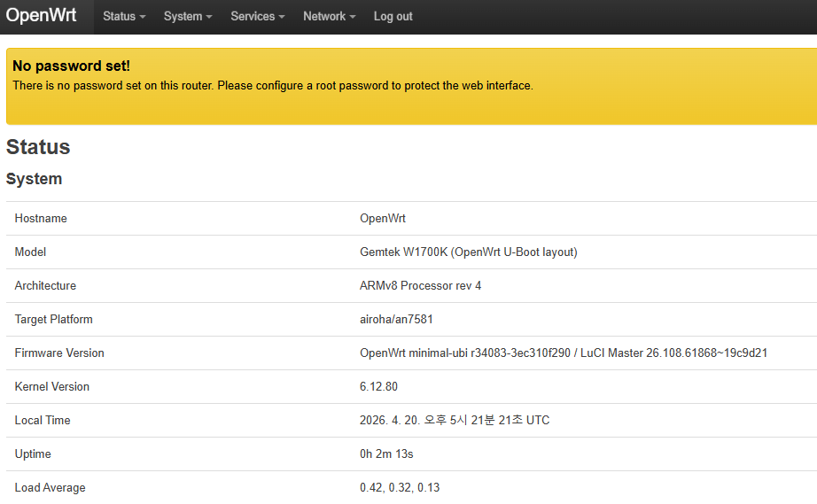Select the kernel version "6.12.80"
Image resolution: width=817 pixels, height=504 pixels.
point(378,387)
